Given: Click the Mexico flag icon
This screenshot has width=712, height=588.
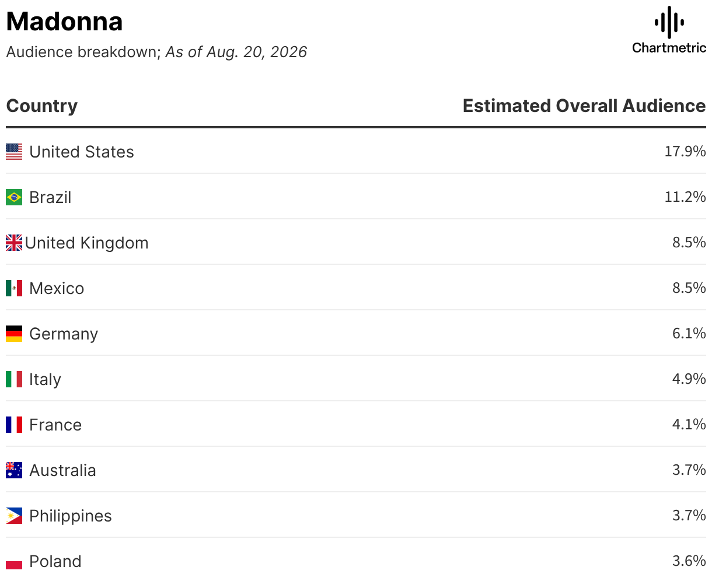Looking at the screenshot, I should coord(14,288).
